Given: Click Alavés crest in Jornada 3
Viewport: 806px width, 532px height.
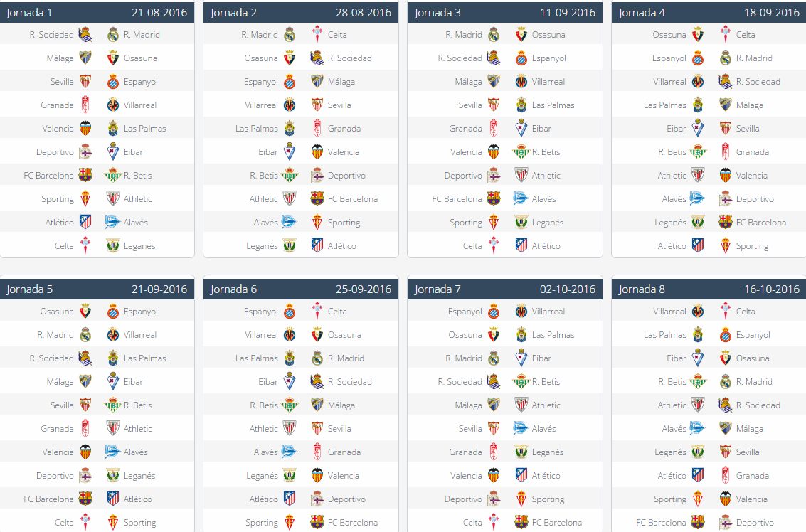Looking at the screenshot, I should coord(521,199).
